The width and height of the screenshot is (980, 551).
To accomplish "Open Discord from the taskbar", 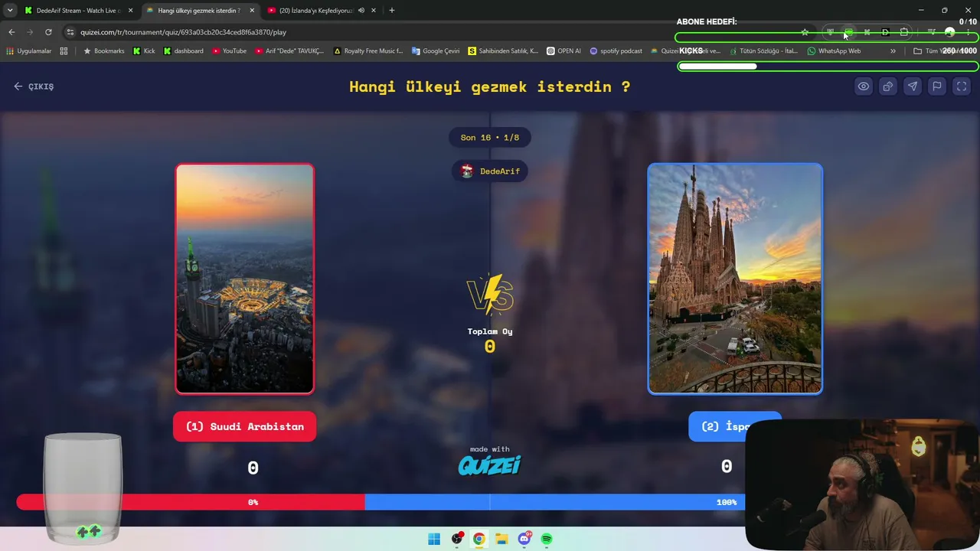I will [x=524, y=539].
